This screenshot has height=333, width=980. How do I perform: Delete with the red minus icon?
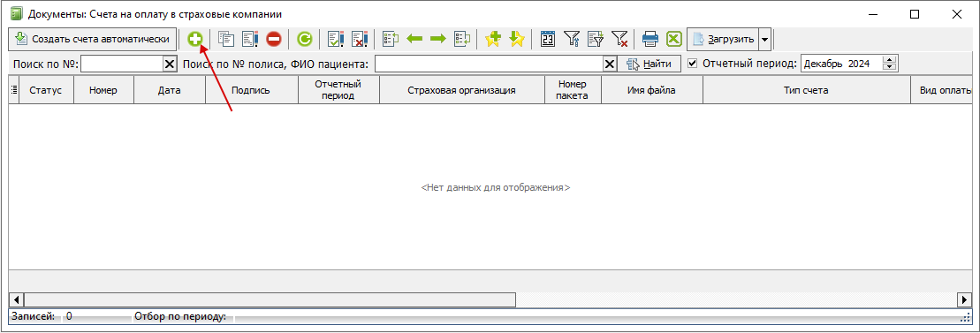click(x=274, y=40)
